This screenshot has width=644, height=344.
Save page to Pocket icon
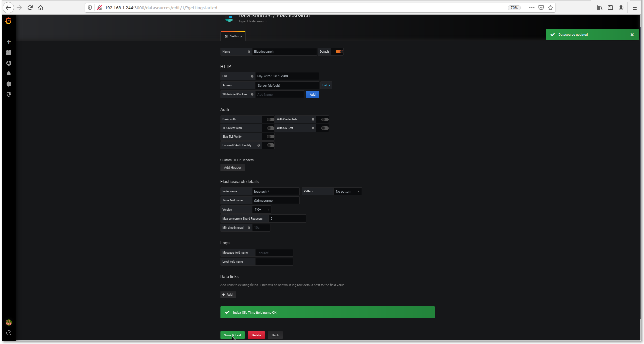541,8
